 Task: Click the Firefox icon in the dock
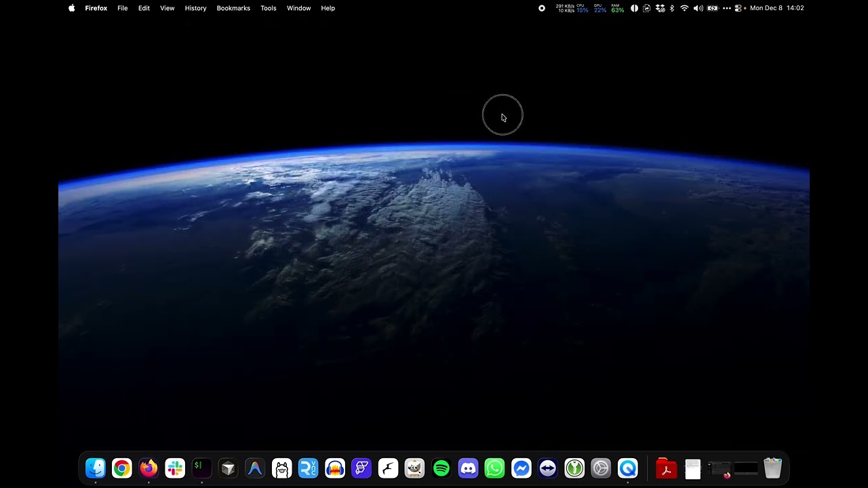point(149,468)
